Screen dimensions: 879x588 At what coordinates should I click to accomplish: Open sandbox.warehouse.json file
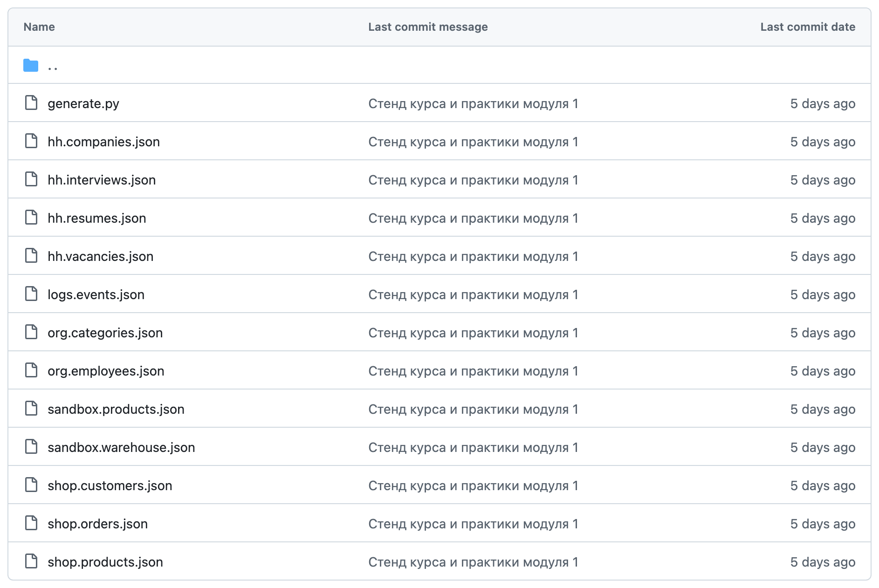pyautogui.click(x=121, y=447)
